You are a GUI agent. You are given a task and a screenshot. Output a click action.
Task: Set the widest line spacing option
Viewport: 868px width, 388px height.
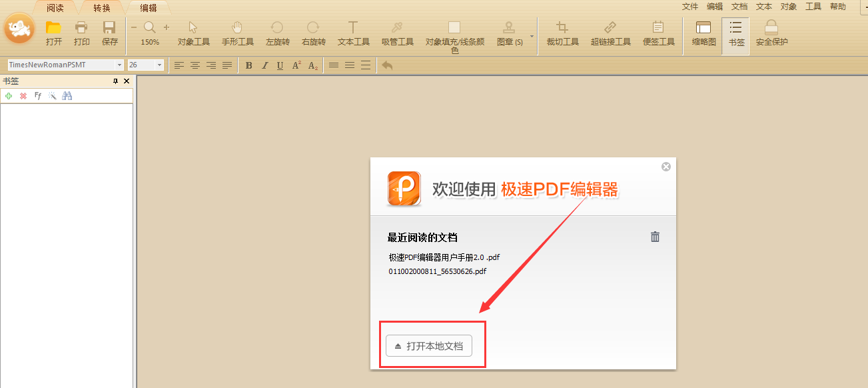(366, 65)
